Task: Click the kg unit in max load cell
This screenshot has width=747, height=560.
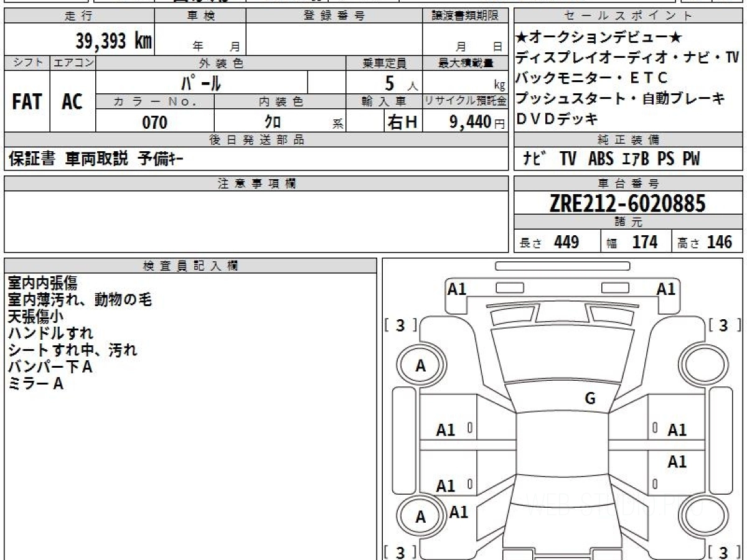Action: 499,86
